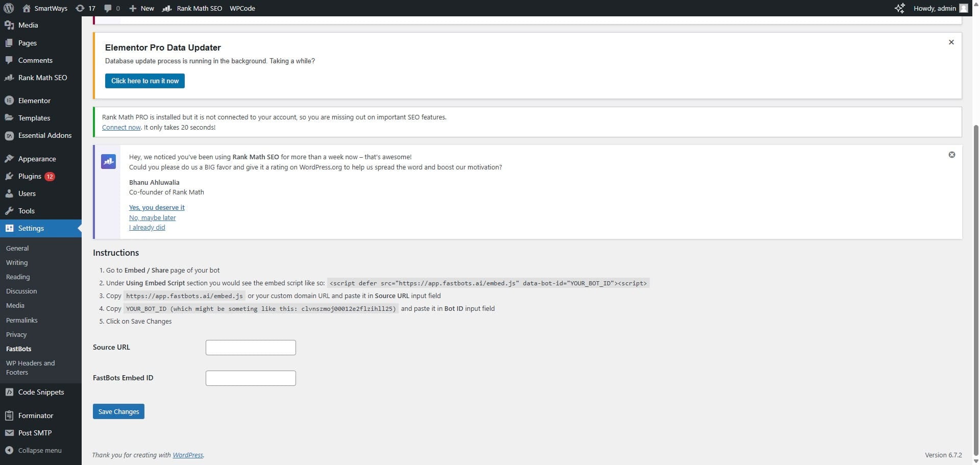The width and height of the screenshot is (980, 465).
Task: Click the Plugins plug icon
Action: pyautogui.click(x=9, y=176)
